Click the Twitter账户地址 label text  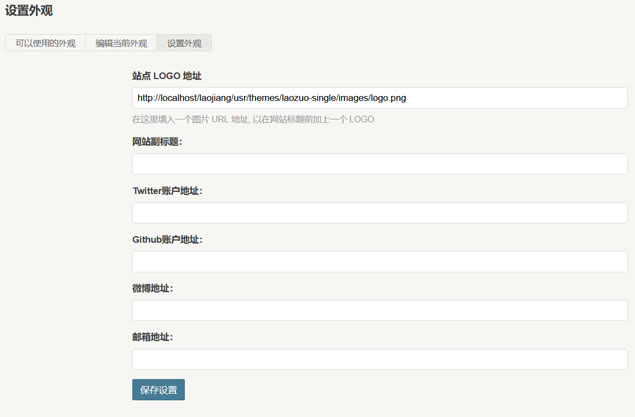[x=168, y=191]
